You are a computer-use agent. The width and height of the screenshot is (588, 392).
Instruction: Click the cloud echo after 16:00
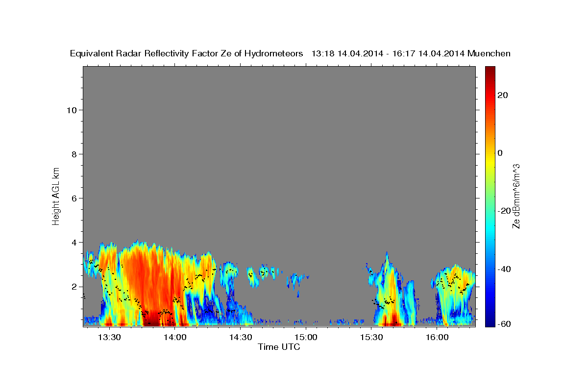pyautogui.click(x=453, y=295)
